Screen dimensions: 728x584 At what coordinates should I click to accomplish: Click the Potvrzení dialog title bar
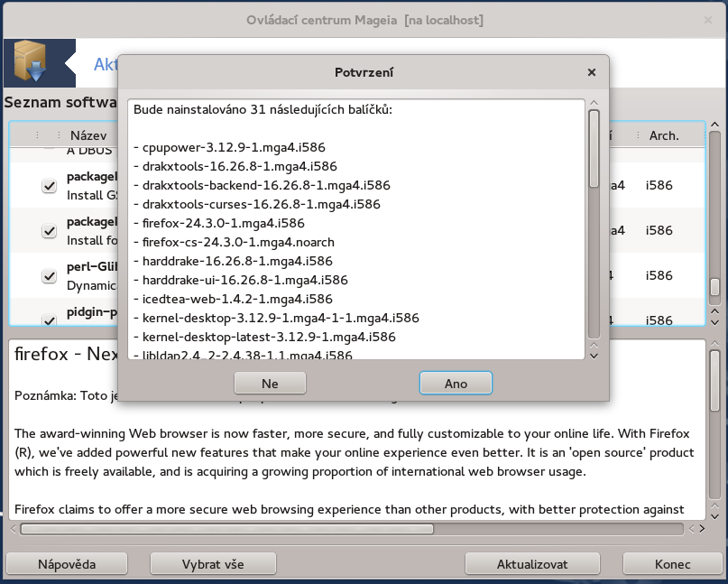click(x=364, y=72)
